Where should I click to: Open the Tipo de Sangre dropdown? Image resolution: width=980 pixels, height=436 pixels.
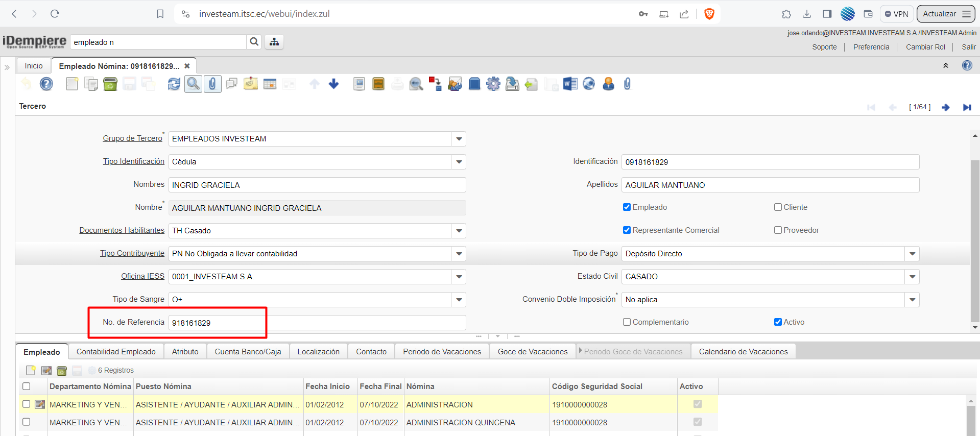459,300
